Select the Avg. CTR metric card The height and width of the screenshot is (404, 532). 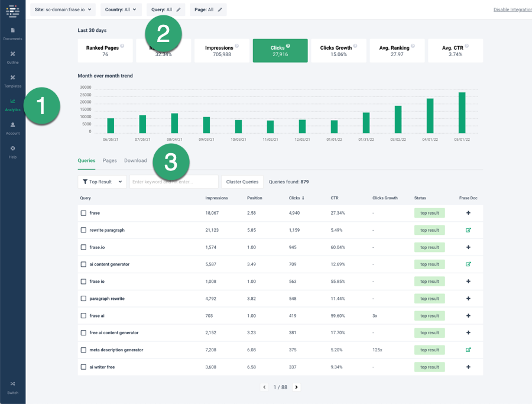tap(455, 51)
